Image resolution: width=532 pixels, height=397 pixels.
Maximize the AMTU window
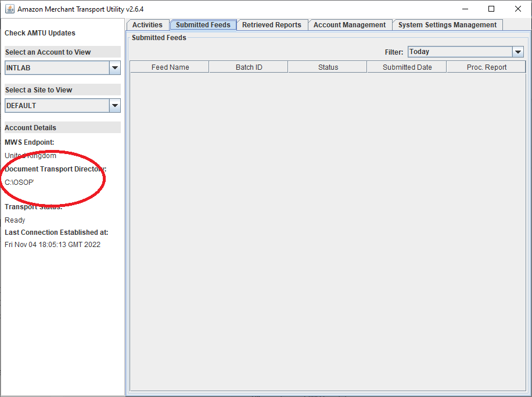click(491, 9)
